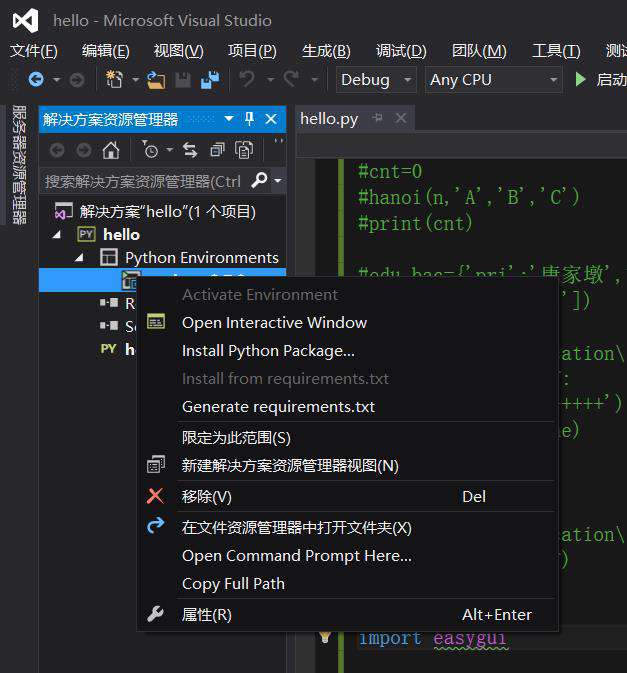Open the 编辑(E) menu
627x673 pixels.
pyautogui.click(x=106, y=51)
